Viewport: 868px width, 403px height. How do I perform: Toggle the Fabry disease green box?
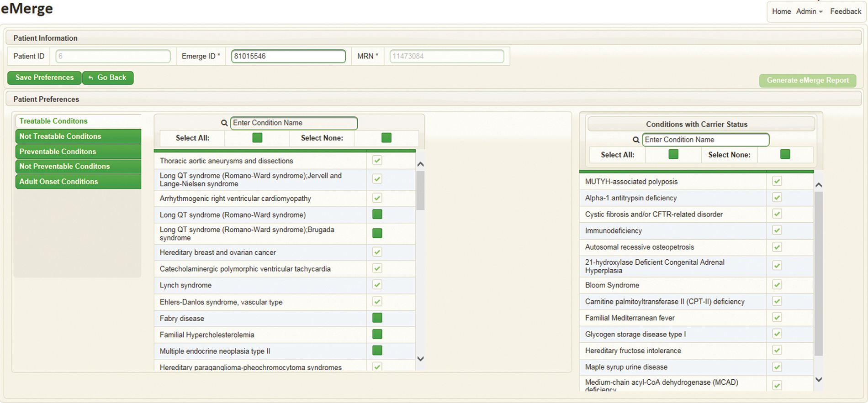click(377, 318)
